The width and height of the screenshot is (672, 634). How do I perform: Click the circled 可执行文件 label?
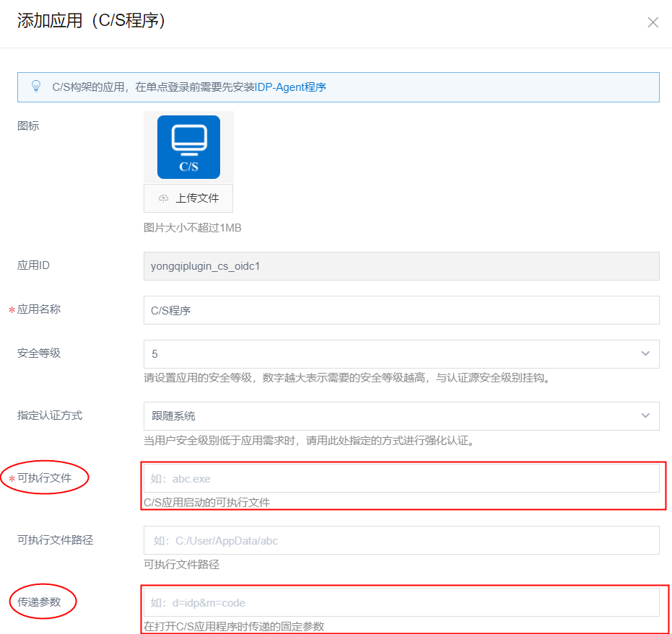(x=44, y=477)
